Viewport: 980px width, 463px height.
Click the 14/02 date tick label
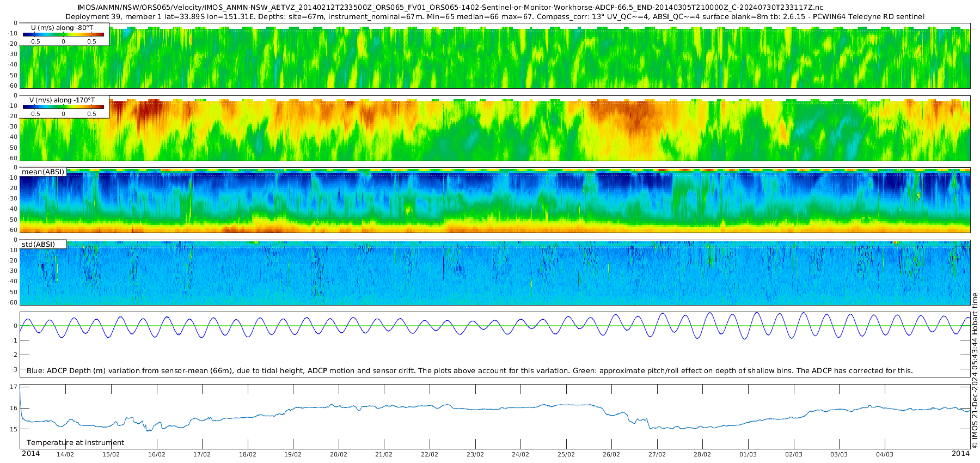pyautogui.click(x=65, y=454)
